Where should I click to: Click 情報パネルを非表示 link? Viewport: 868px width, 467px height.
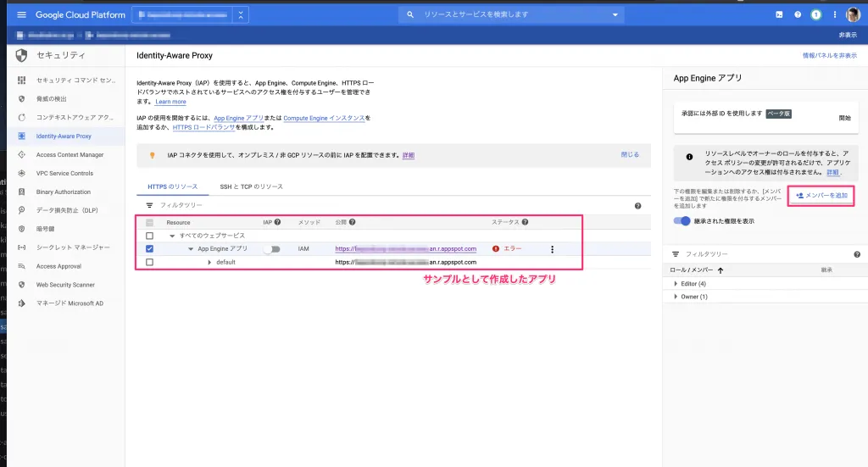pyautogui.click(x=829, y=55)
